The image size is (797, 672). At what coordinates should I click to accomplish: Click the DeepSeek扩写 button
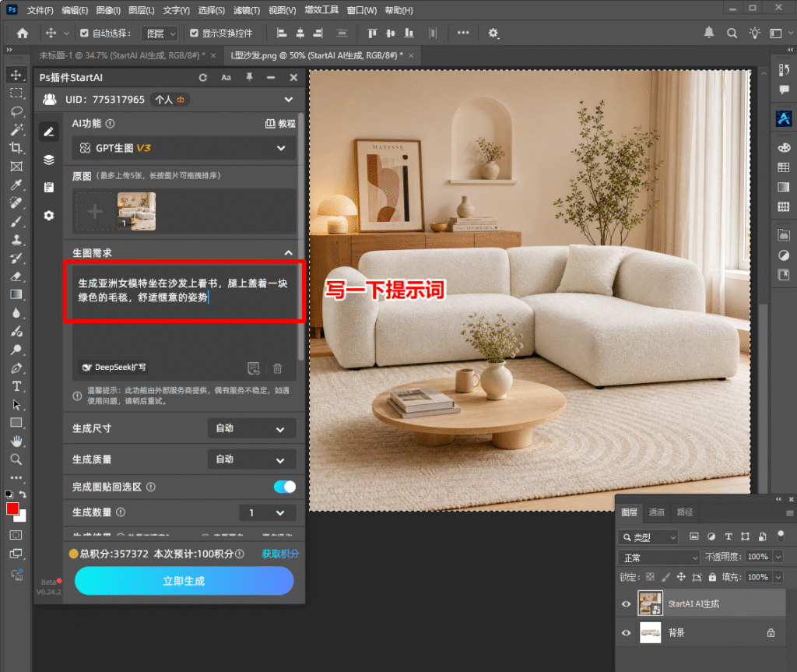(114, 368)
